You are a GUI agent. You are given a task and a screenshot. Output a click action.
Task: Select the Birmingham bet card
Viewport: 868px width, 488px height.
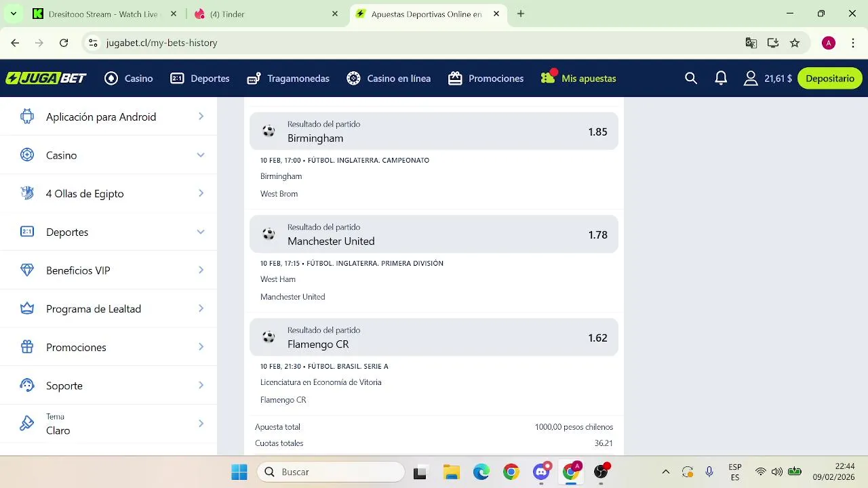pos(434,131)
